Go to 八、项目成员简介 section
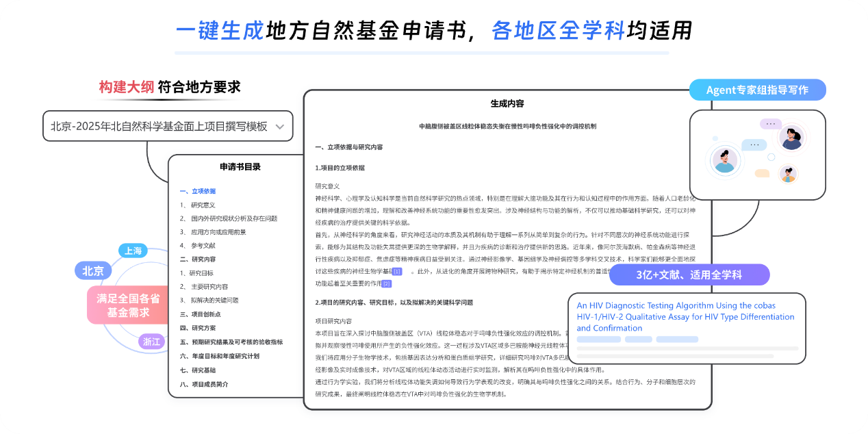 pyautogui.click(x=204, y=384)
